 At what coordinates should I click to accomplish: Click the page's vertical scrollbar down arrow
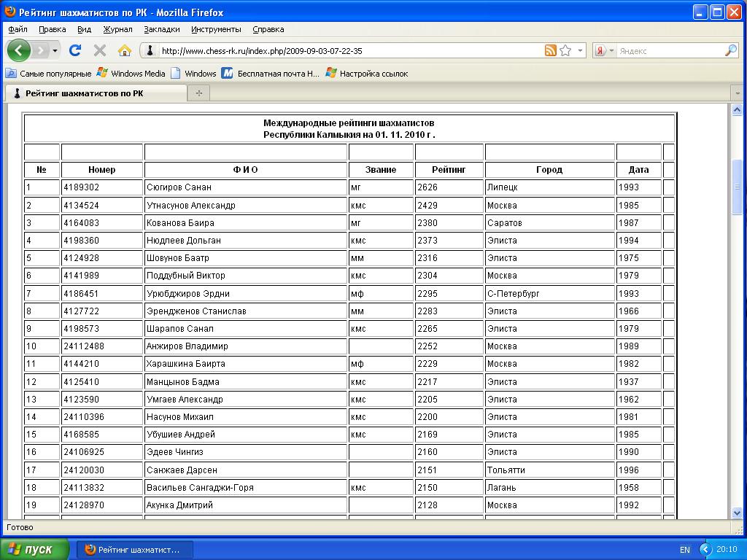click(x=737, y=513)
